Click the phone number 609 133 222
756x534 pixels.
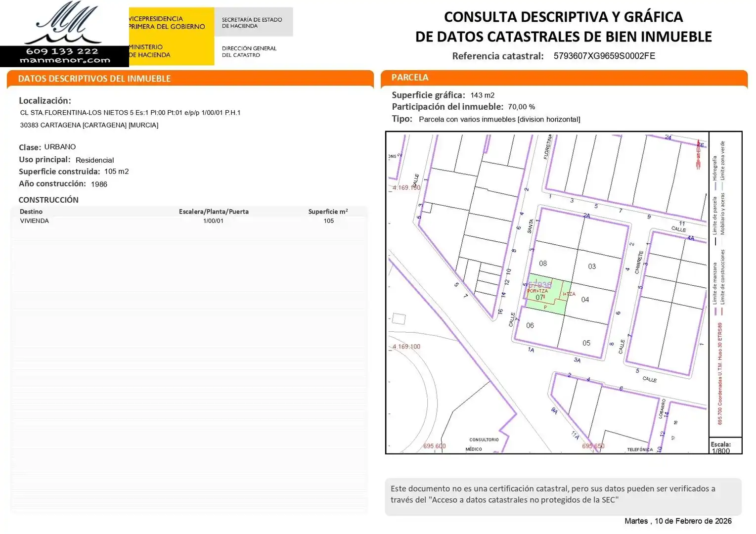[x=62, y=51]
